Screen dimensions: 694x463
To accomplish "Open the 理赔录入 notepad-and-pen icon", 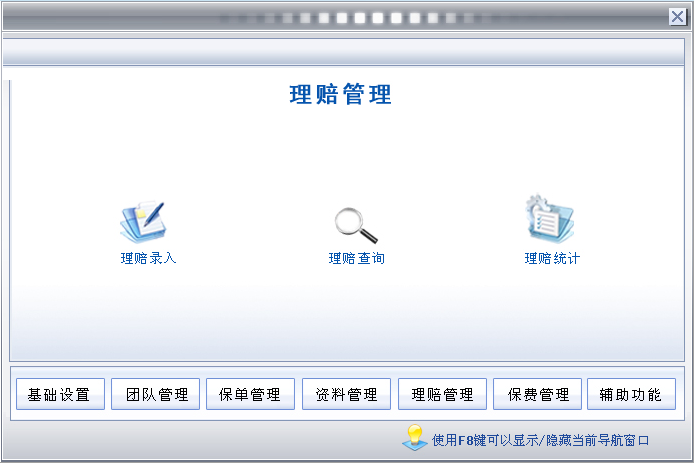I will tap(143, 221).
